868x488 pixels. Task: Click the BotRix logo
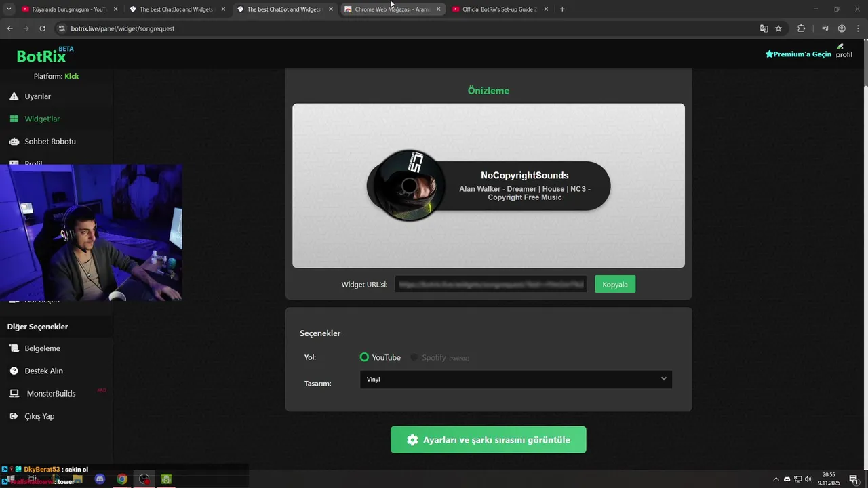45,54
